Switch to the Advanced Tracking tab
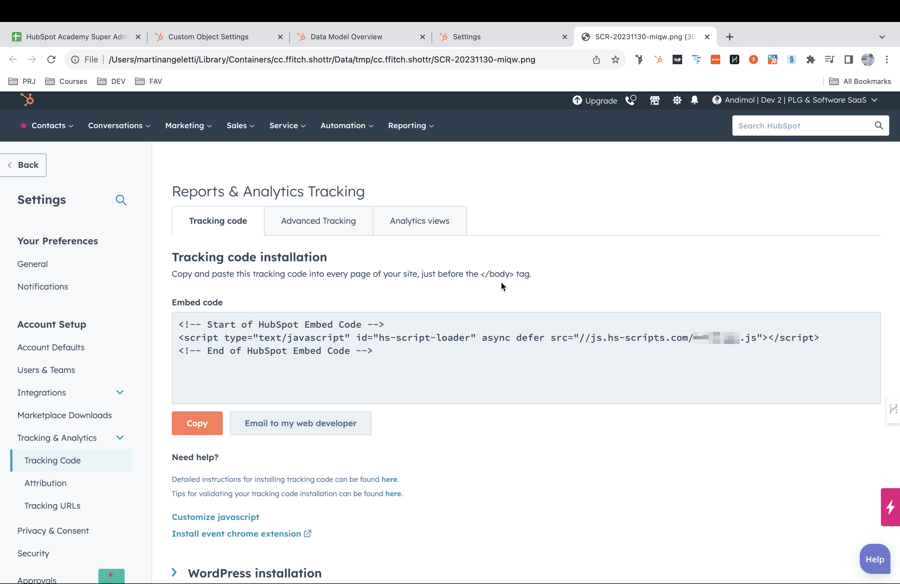 click(318, 221)
